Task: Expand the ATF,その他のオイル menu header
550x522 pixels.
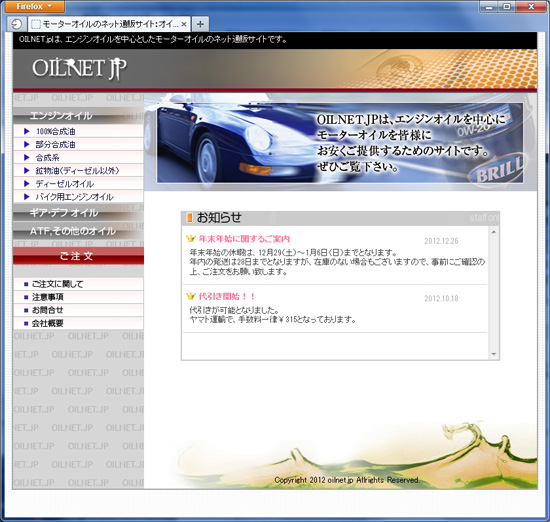Action: coord(78,231)
